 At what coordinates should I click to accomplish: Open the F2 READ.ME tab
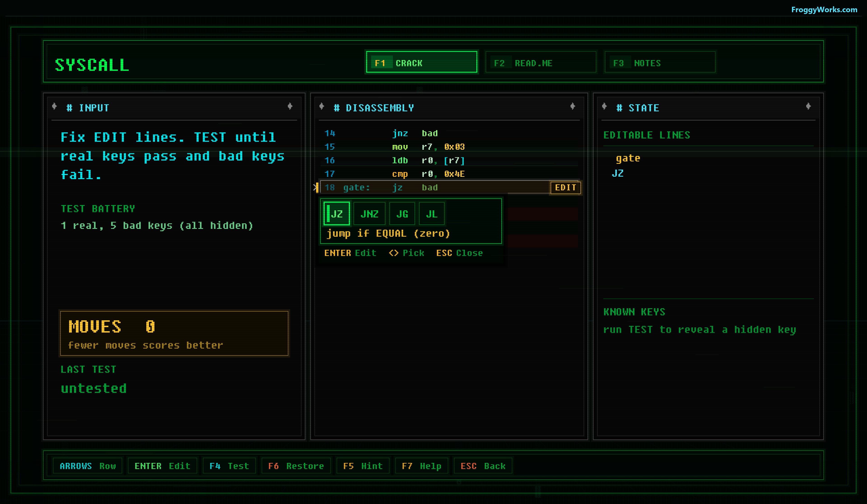pos(541,62)
